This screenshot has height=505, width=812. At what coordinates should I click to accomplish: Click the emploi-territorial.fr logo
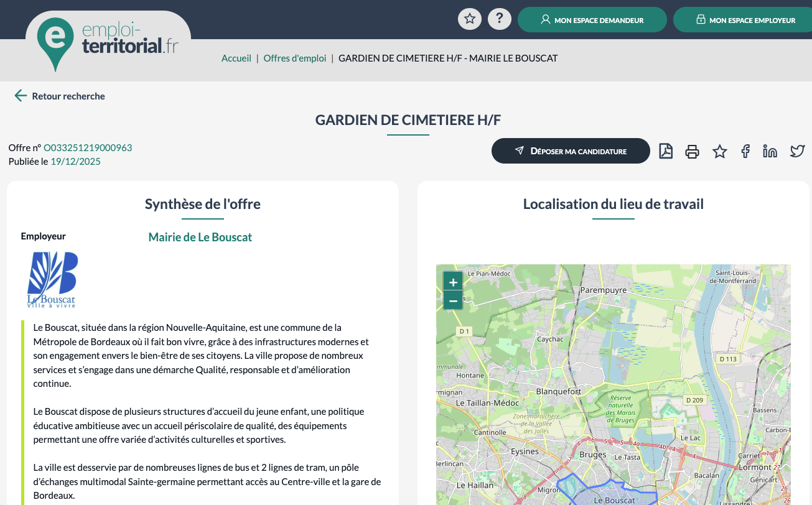[108, 41]
